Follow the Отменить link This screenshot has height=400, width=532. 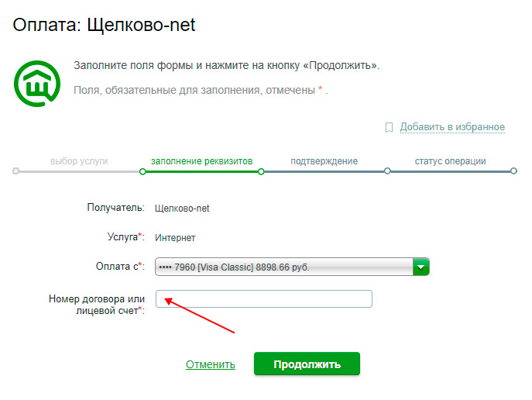[211, 364]
